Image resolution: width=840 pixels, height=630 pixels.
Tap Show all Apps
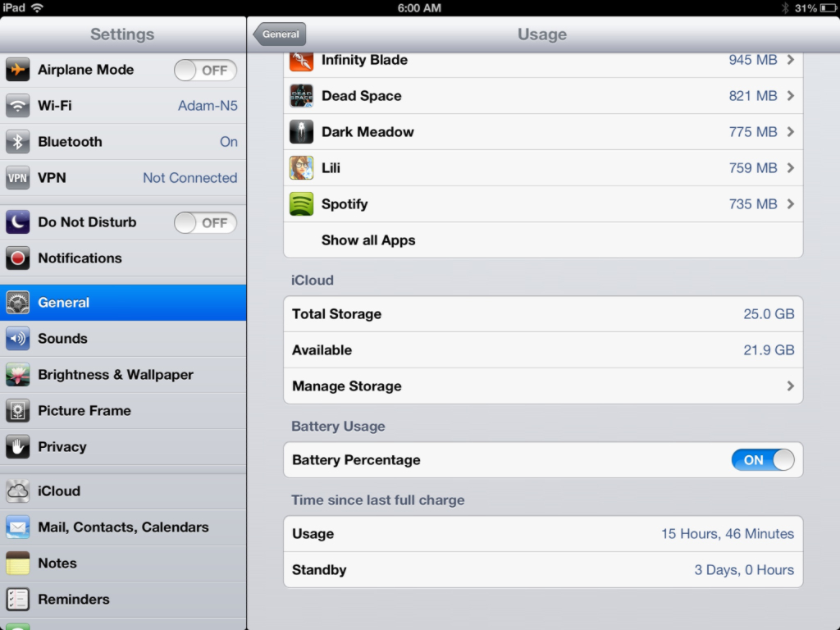(543, 240)
